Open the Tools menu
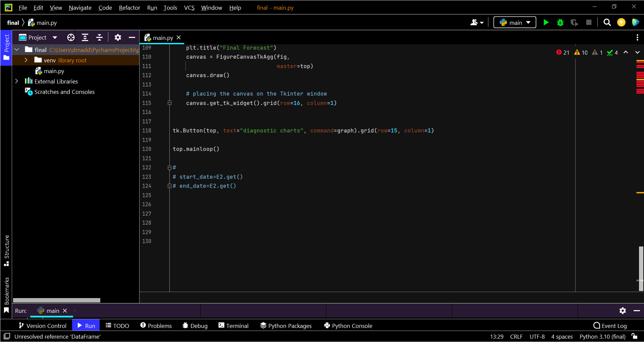Screen dimensions: 644x342 click(170, 7)
